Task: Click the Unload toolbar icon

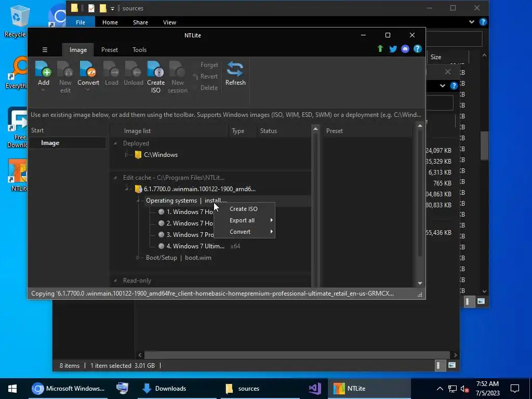Action: pos(133,69)
